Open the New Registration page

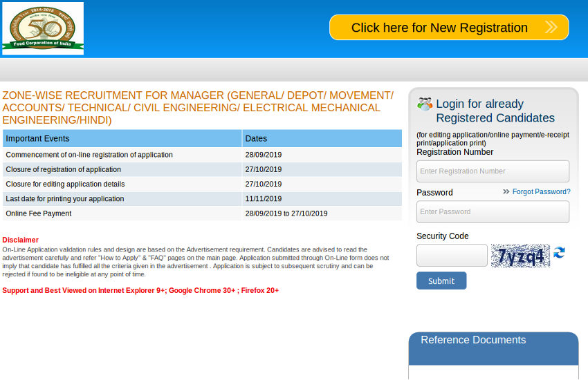pos(439,28)
